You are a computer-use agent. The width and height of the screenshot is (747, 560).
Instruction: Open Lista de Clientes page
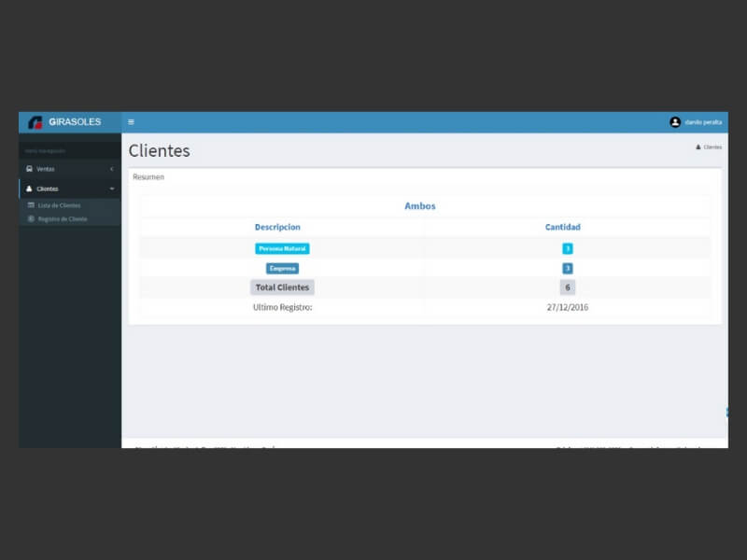pos(59,205)
